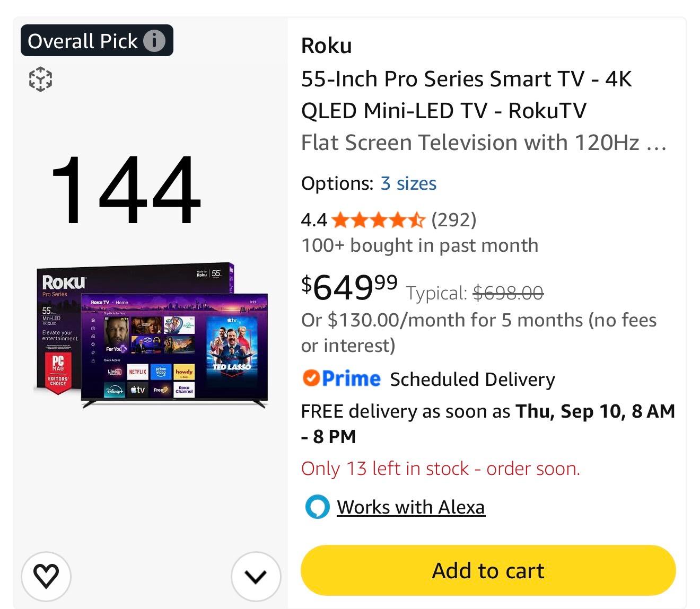Image resolution: width=700 pixels, height=609 pixels.
Task: Click the $649.99 price
Action: coord(349,287)
